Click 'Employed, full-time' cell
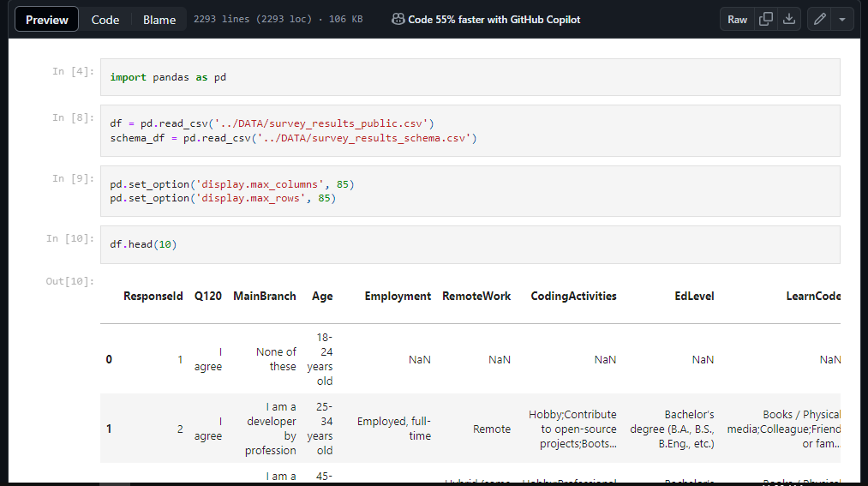Viewport: 868px width, 486px height. tap(393, 429)
